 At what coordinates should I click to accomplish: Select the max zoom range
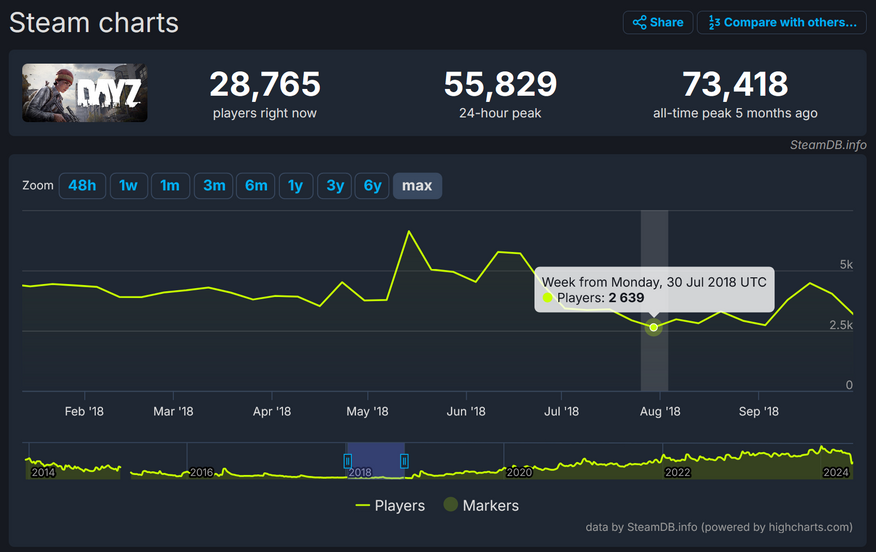click(417, 185)
